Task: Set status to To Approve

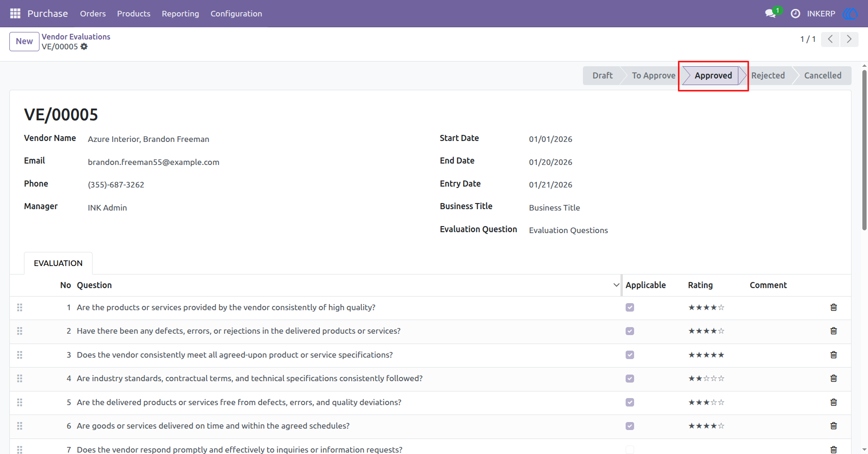Action: [653, 76]
